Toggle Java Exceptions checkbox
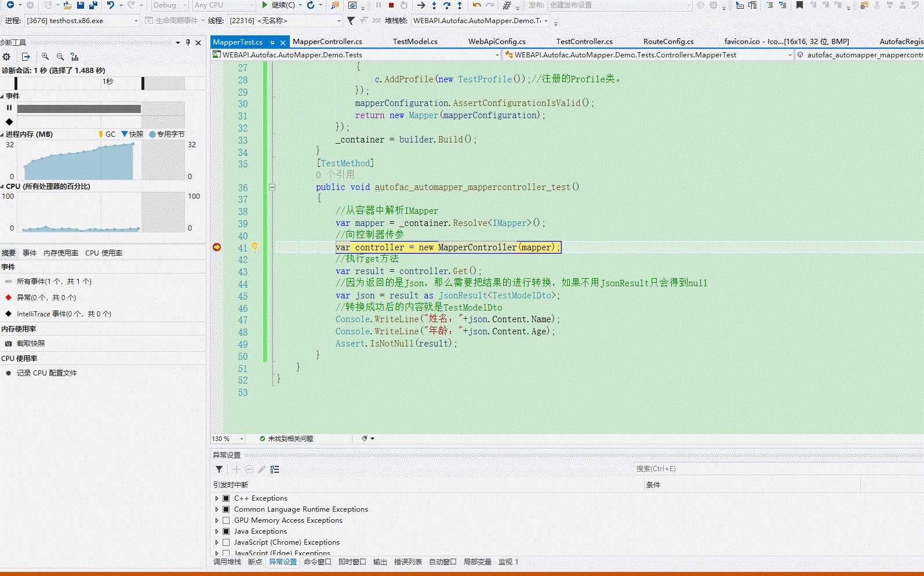Image resolution: width=924 pixels, height=576 pixels. click(226, 531)
